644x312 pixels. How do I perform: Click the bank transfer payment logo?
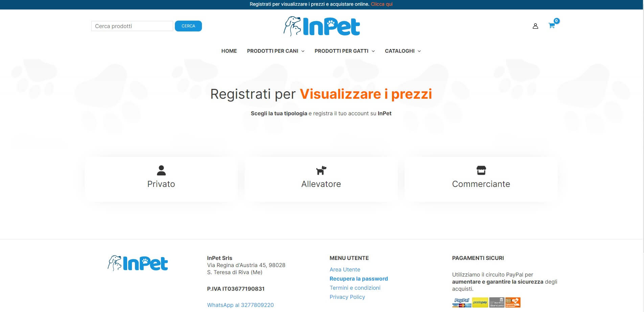click(497, 302)
